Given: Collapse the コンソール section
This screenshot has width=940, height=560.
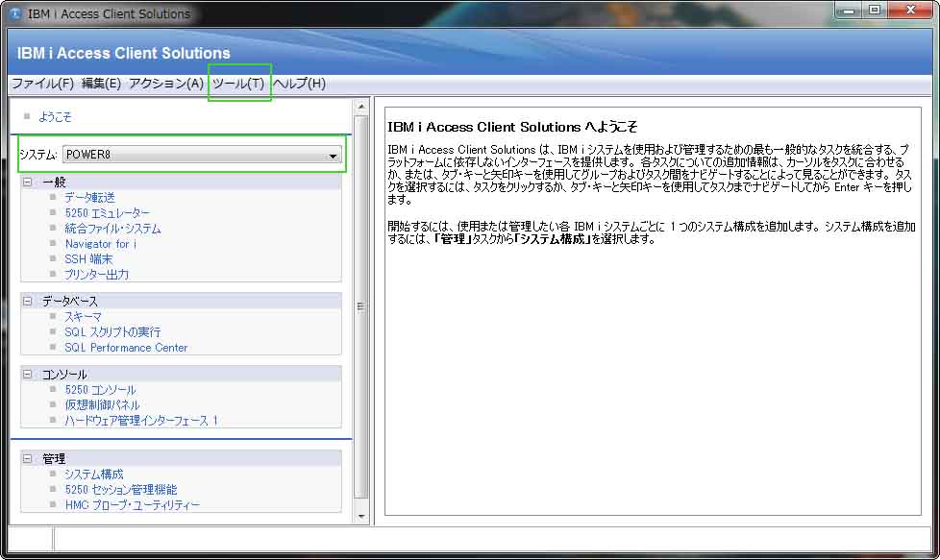Looking at the screenshot, I should tap(28, 375).
